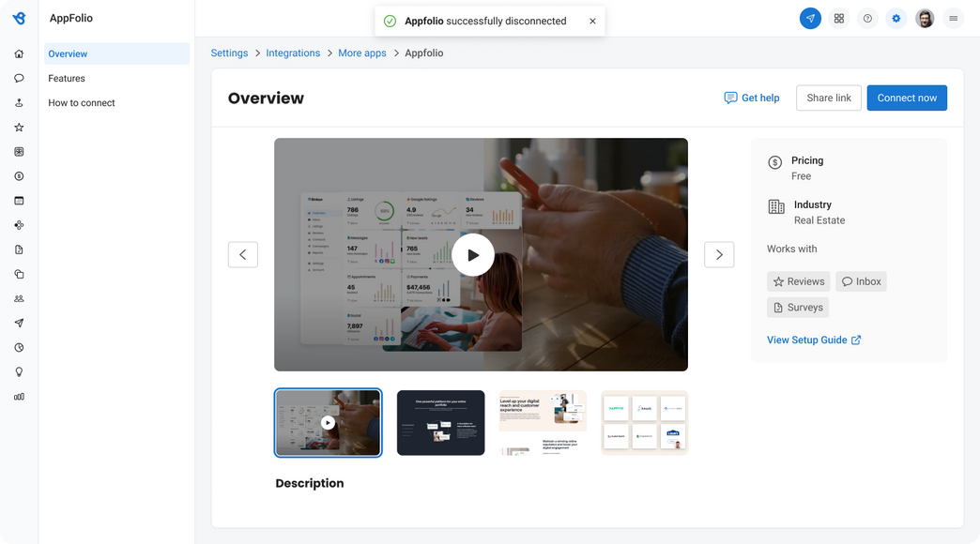The height and width of the screenshot is (544, 980).
Task: Click the Surveys tag under Works with
Action: [798, 308]
